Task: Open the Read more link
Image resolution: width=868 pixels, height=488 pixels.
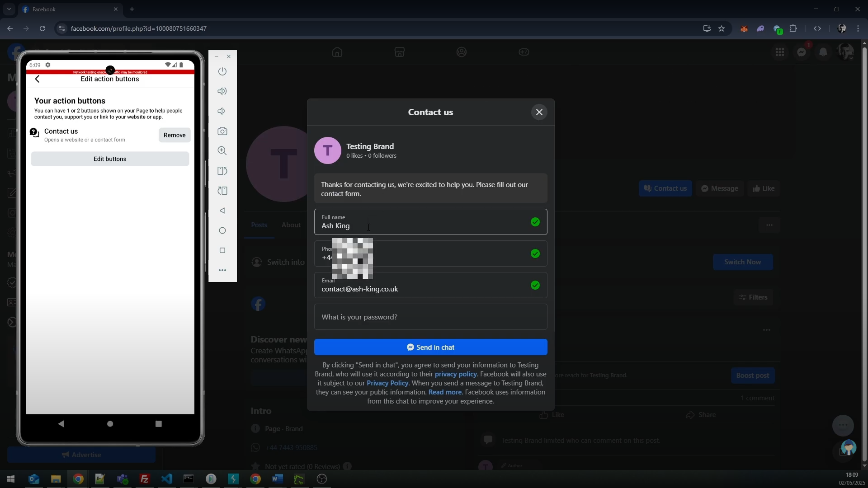Action: click(445, 392)
